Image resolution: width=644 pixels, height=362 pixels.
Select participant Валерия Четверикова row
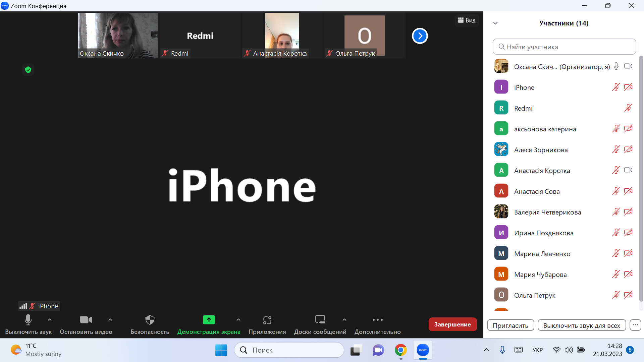pyautogui.click(x=564, y=212)
